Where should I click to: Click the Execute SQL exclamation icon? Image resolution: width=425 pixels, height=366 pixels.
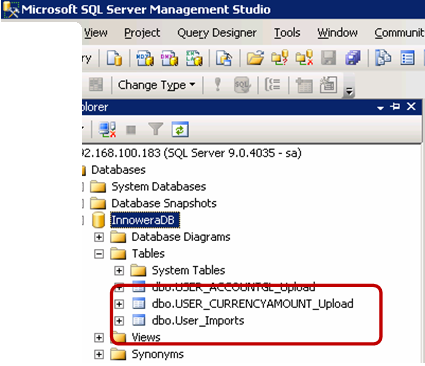tap(218, 84)
